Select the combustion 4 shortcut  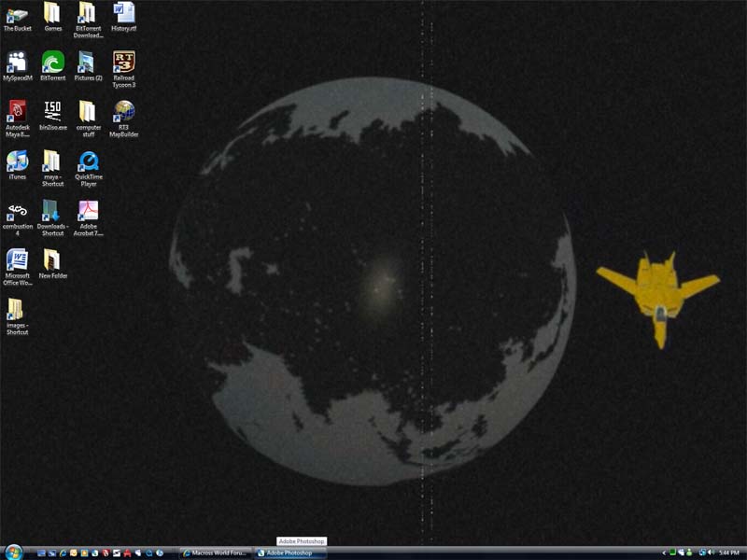(17, 219)
